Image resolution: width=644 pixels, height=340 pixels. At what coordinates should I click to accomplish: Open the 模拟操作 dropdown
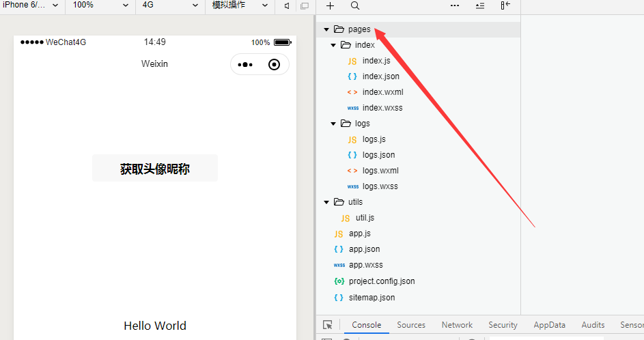240,5
